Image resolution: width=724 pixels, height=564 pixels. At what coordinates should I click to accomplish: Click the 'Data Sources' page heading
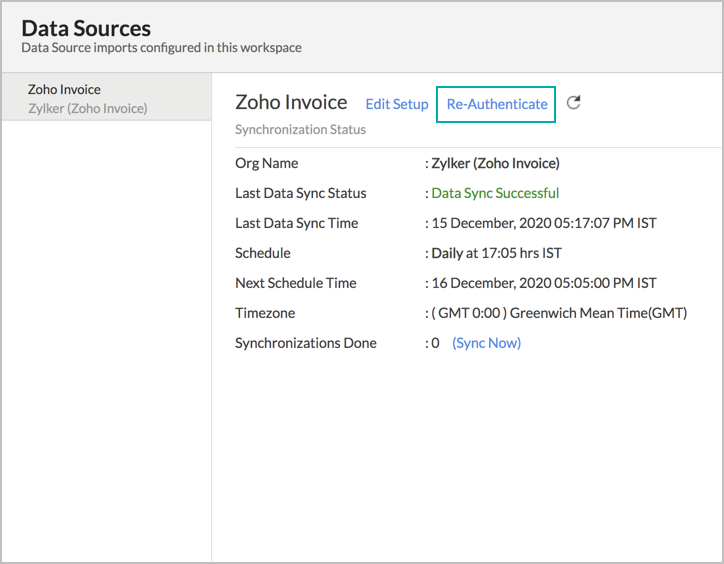[86, 28]
